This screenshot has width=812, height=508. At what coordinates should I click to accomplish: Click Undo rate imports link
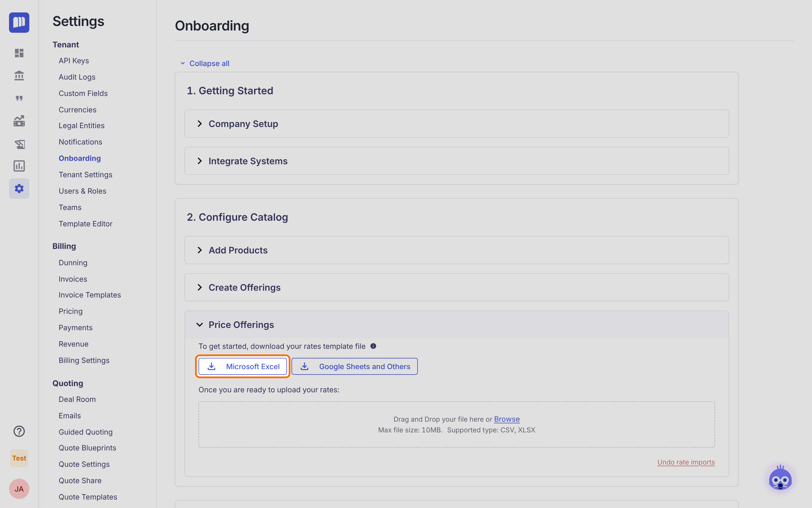click(686, 462)
